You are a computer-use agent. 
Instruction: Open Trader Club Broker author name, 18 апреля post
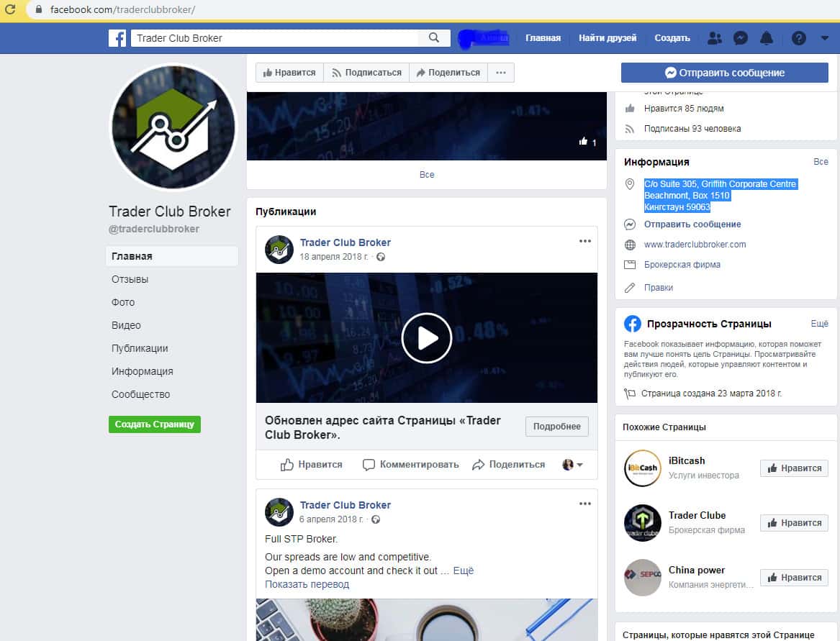point(345,242)
